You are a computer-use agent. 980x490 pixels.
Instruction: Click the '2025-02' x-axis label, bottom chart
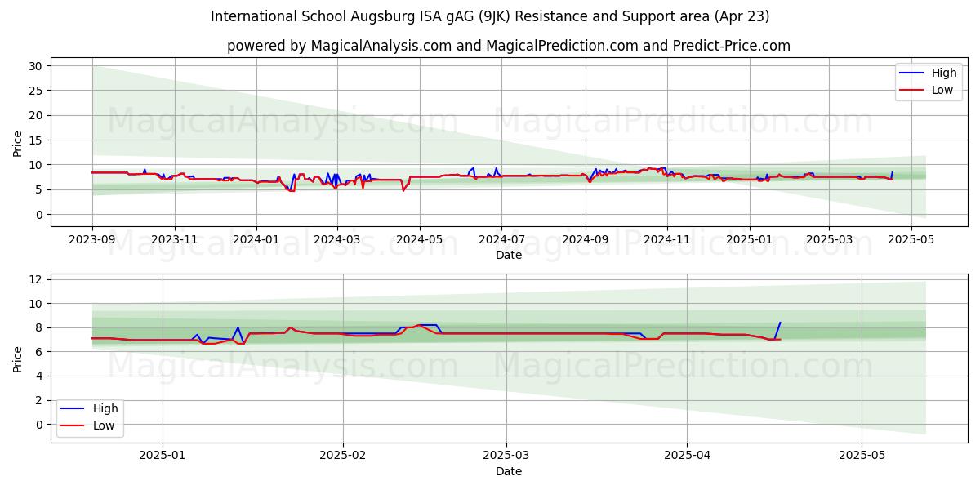[x=343, y=455]
